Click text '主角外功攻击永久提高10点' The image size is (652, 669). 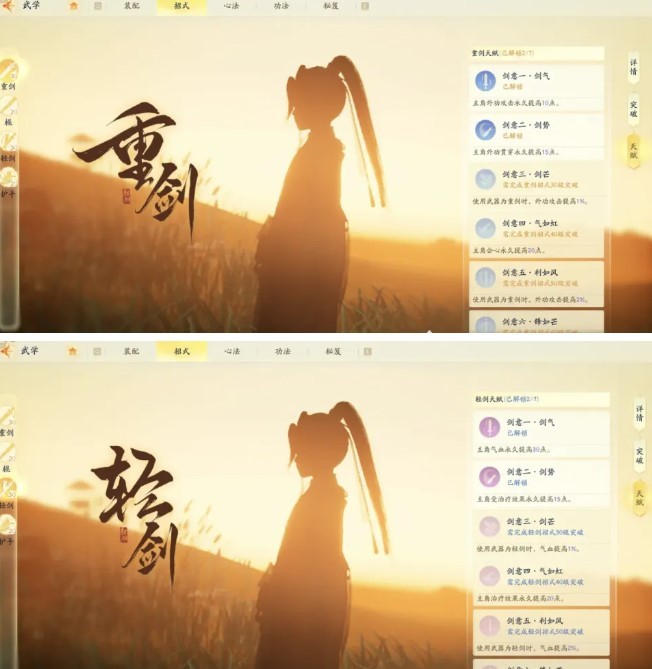pyautogui.click(x=516, y=103)
